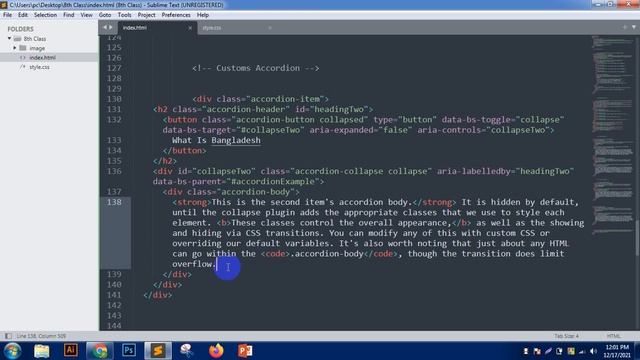
Task: Click the code minimap preview
Action: (612, 135)
